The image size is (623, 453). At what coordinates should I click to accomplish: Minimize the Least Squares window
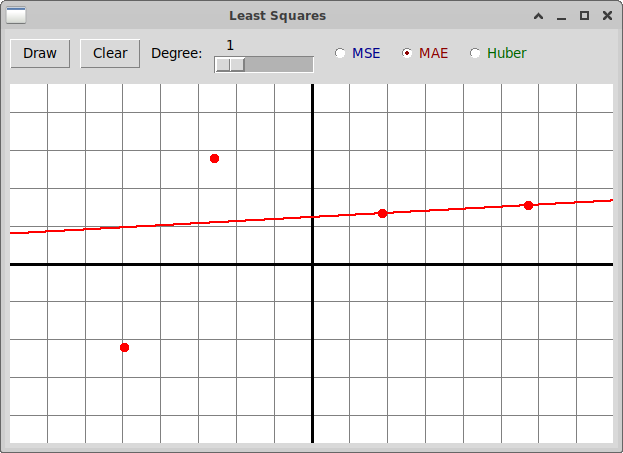(562, 15)
